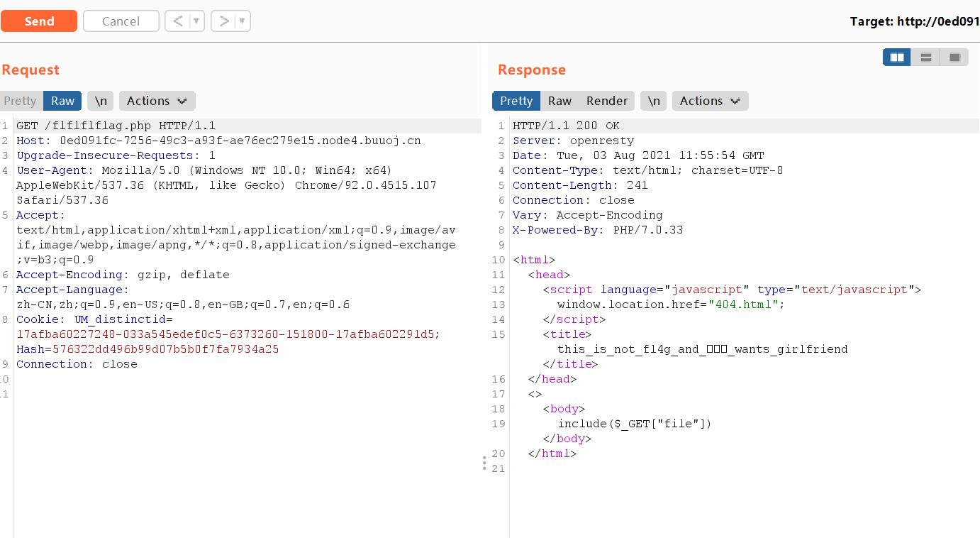Open the Request Actions dropdown

(157, 101)
